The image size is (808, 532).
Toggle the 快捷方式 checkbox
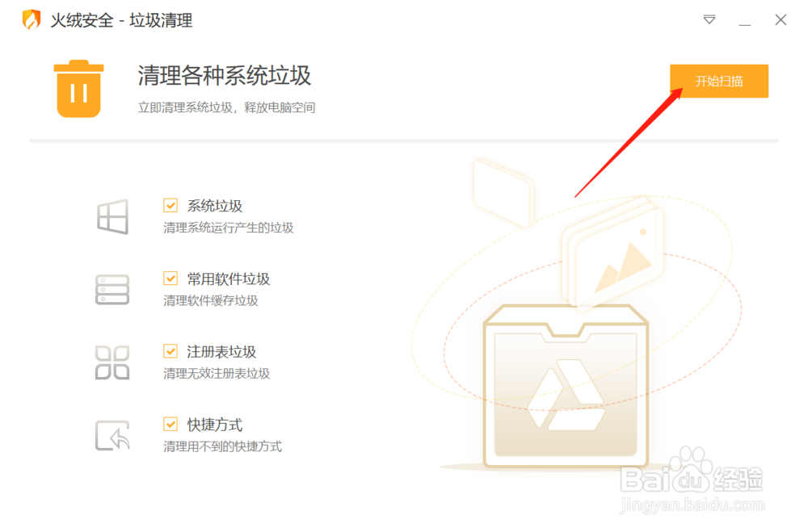tap(170, 425)
